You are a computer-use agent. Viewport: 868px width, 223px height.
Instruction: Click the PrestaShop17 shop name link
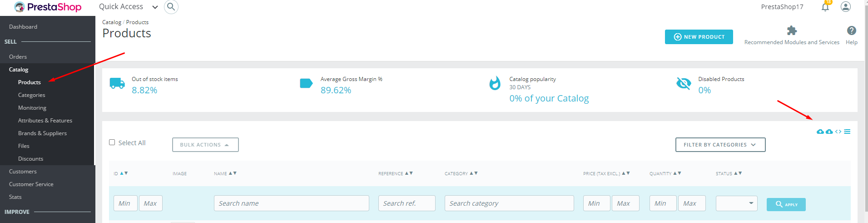[782, 7]
